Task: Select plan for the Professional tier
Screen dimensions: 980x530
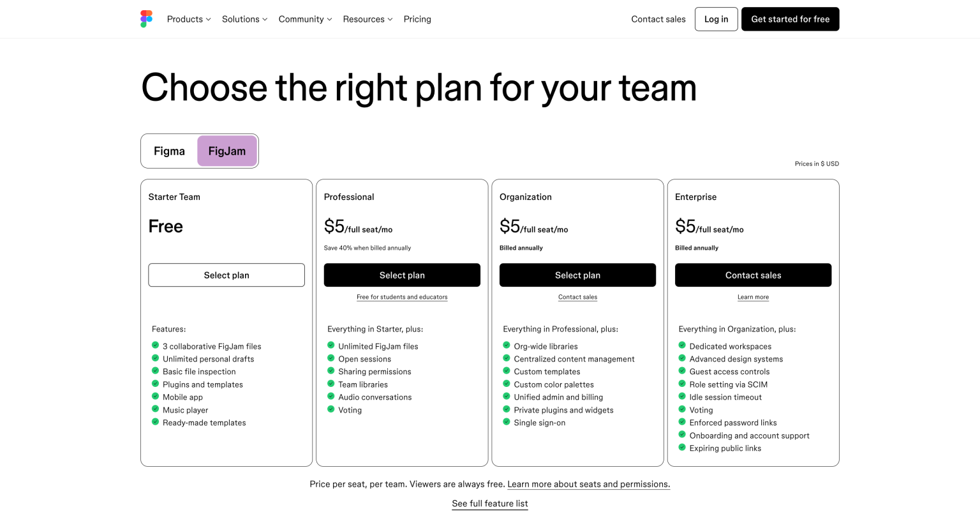Action: [402, 275]
